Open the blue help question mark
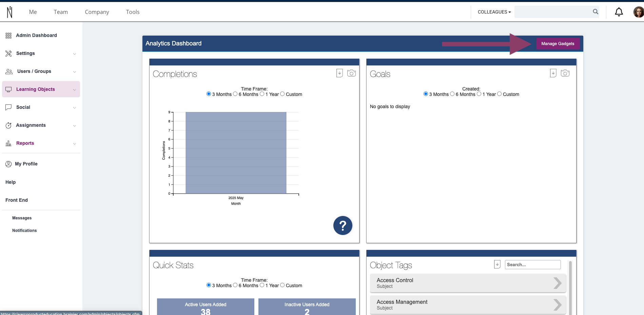The height and width of the screenshot is (315, 644). click(x=343, y=225)
